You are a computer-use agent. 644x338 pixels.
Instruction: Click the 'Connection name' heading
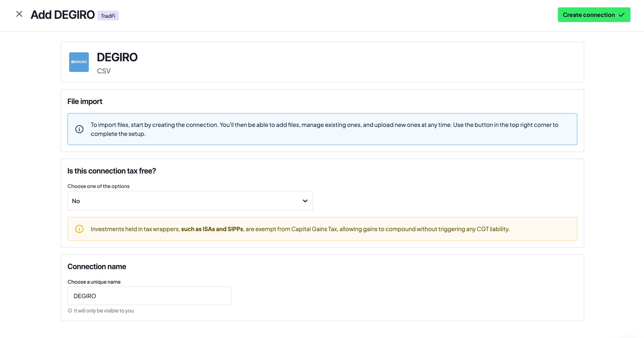[97, 266]
